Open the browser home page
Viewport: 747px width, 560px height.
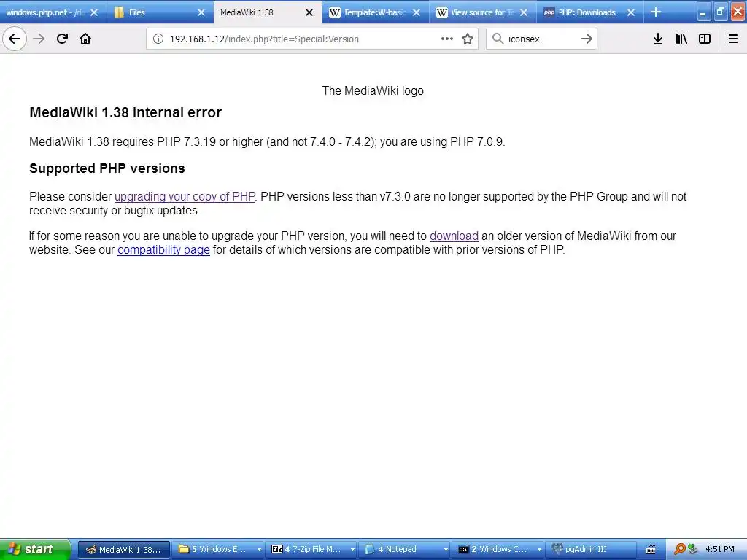point(85,39)
